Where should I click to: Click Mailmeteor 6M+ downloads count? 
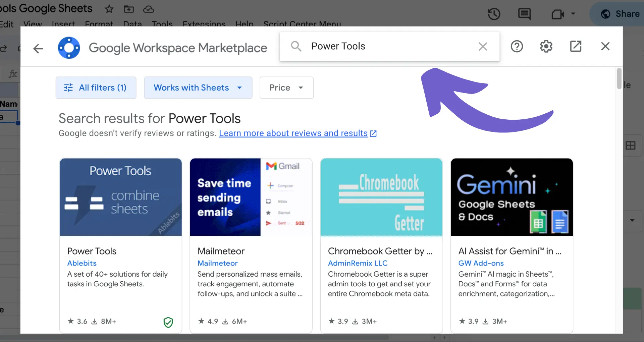[x=235, y=322]
